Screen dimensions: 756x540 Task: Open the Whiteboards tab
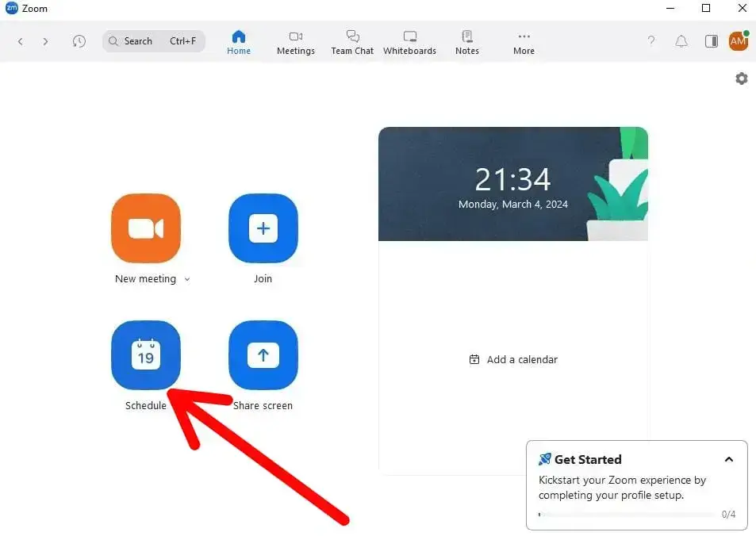409,44
